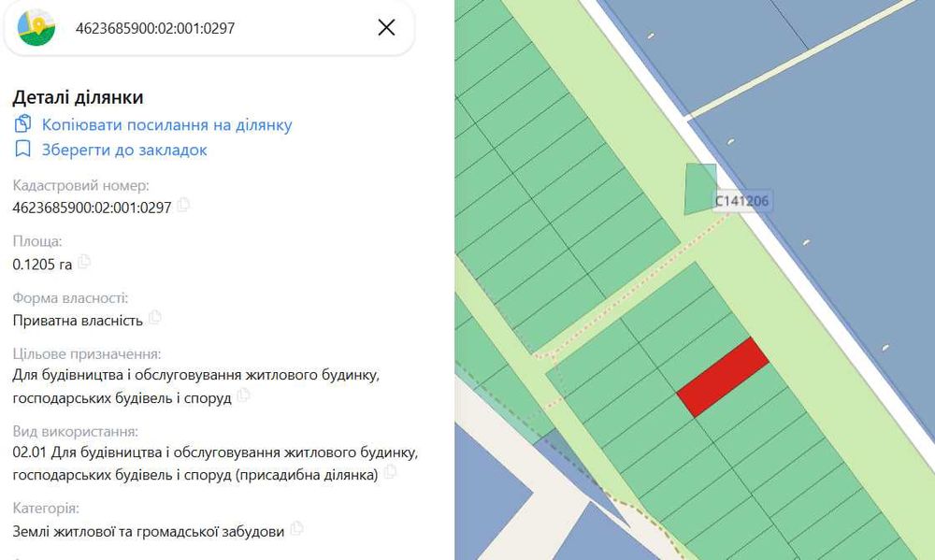
Task: Click the search field with cadastral number
Action: point(215,28)
